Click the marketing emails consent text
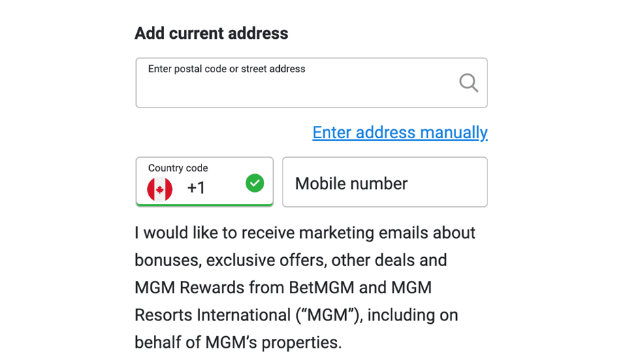Image resolution: width=625 pixels, height=364 pixels. click(305, 288)
